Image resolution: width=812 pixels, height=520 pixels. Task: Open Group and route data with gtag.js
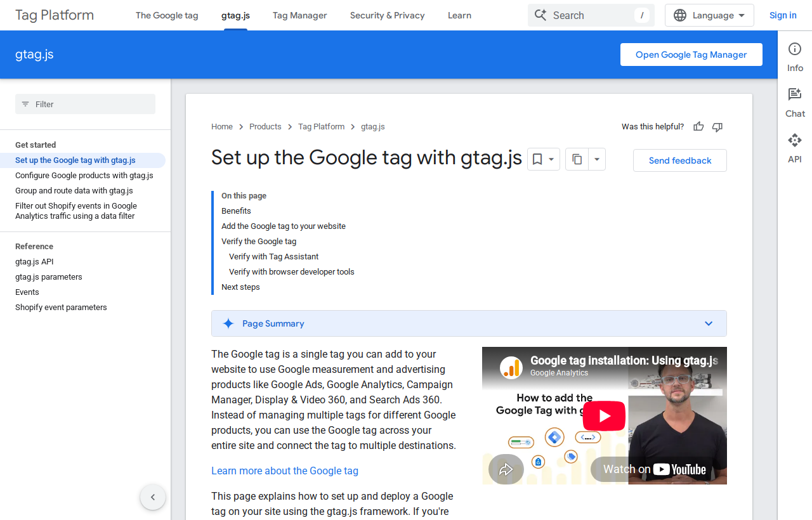(x=74, y=191)
